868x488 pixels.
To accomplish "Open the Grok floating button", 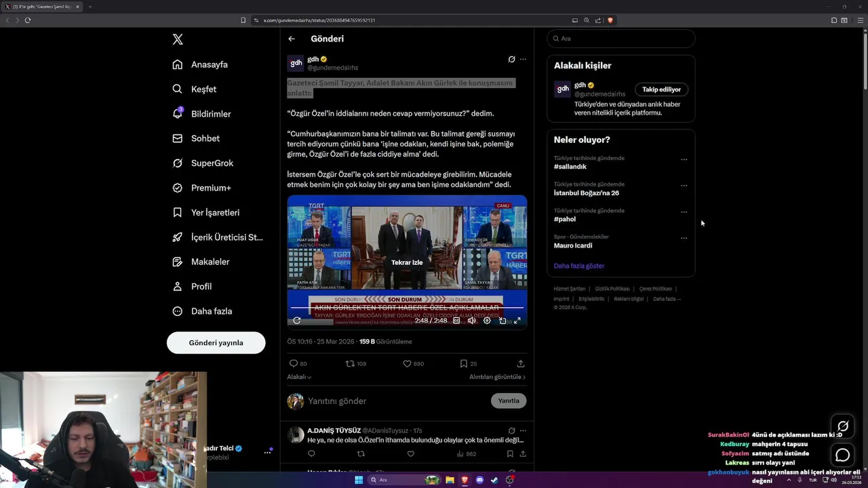I will point(843,426).
